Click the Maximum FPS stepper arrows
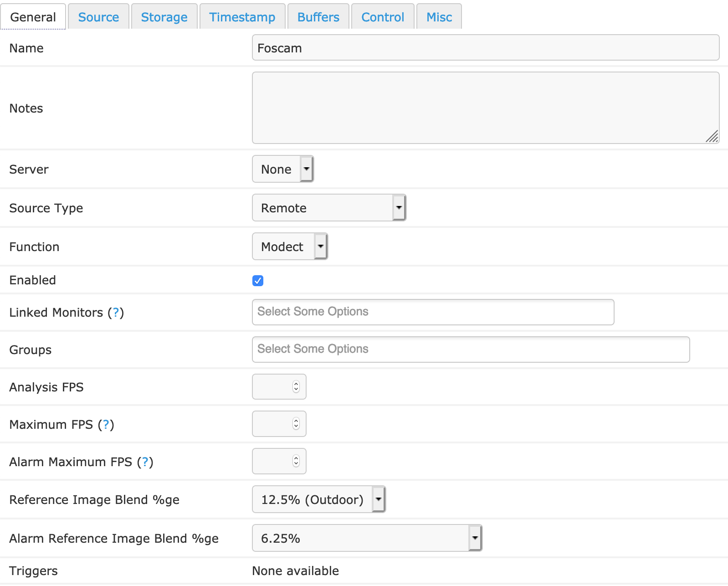Screen dimensions: 728x586 [296, 424]
